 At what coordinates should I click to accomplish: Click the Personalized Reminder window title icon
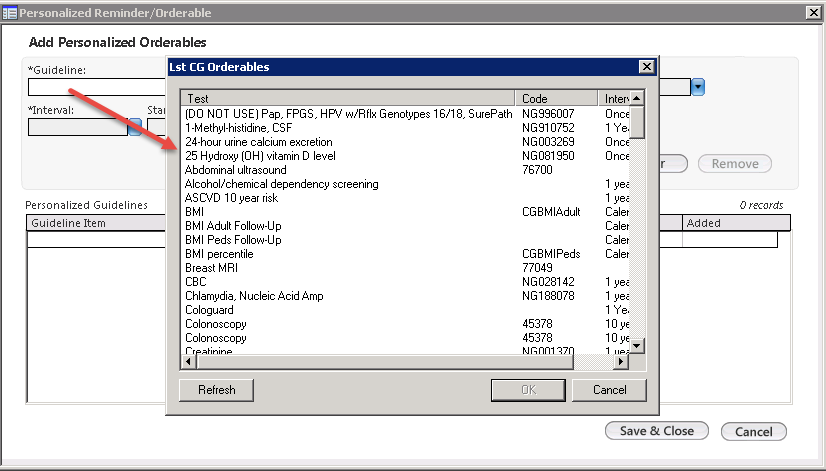coord(9,13)
